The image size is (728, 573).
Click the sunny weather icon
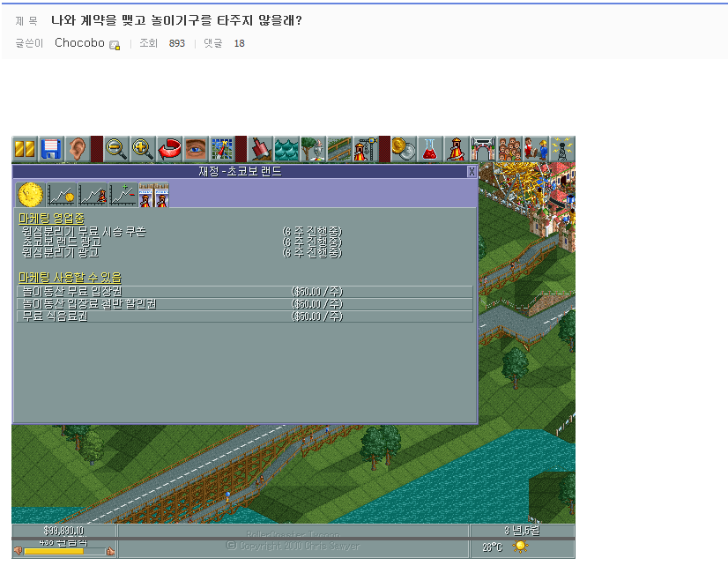point(520,547)
